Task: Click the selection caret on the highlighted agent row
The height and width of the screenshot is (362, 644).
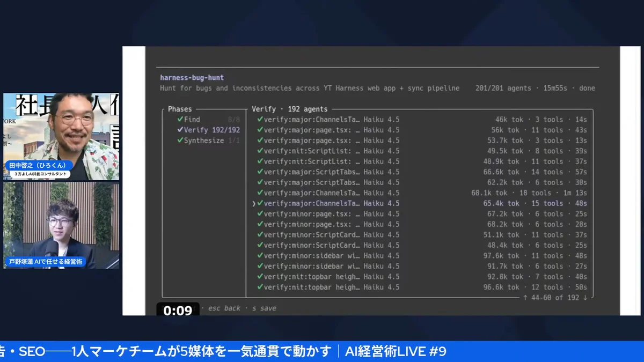Action: [x=253, y=204]
